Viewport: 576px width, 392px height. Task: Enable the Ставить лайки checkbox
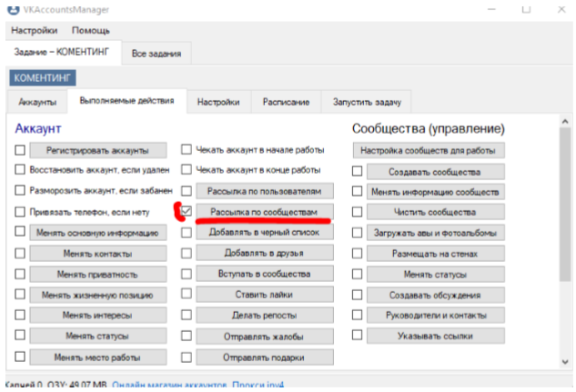[187, 295]
